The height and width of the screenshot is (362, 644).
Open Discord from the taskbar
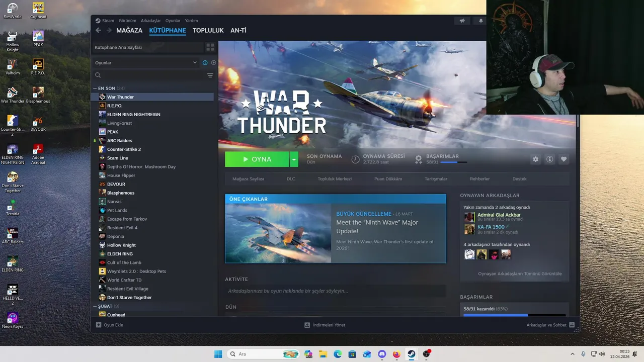click(x=381, y=354)
